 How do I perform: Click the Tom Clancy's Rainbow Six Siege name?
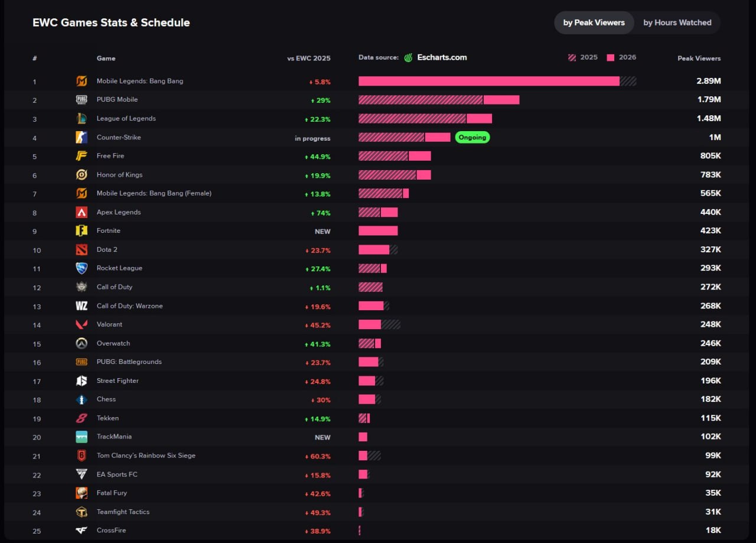(146, 456)
